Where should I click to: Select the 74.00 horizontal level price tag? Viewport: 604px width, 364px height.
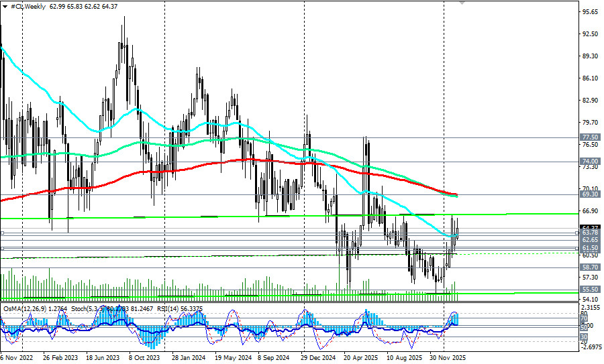coord(590,162)
